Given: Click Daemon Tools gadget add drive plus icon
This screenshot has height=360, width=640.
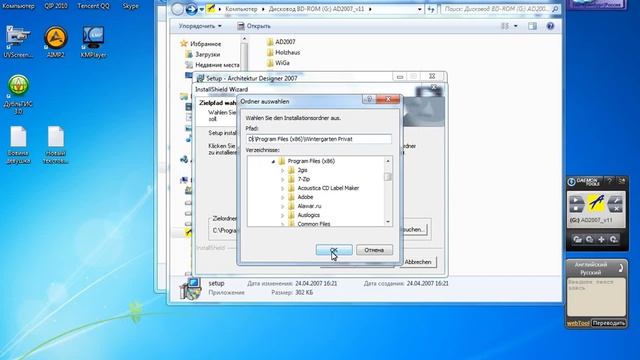Looking at the screenshot, I should [601, 240].
